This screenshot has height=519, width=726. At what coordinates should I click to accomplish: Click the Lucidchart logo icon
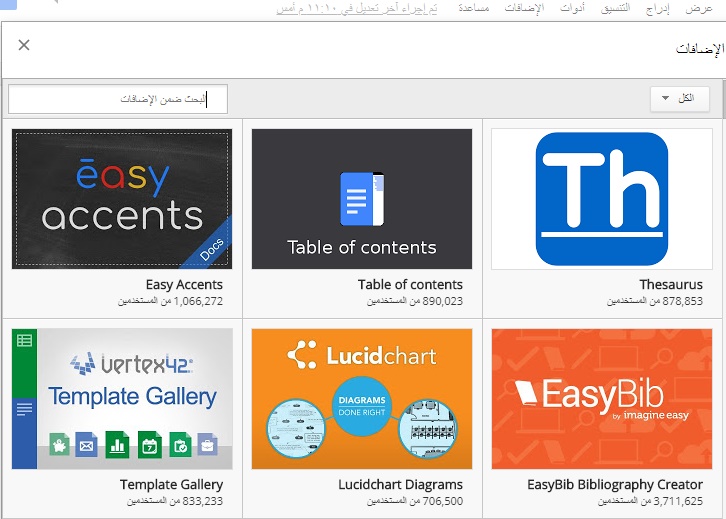tap(302, 355)
